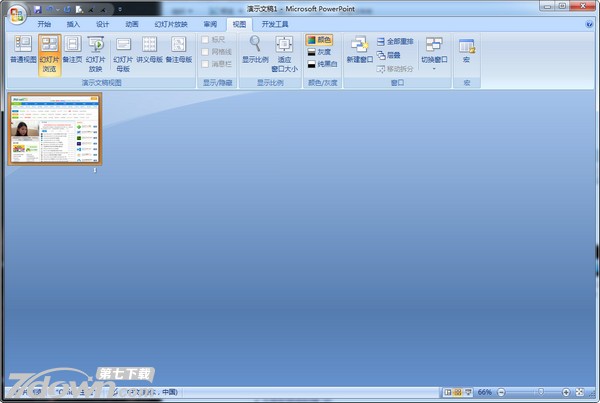Screen dimensions: 600x403
Task: Open 备注母版 notes master view
Action: coord(179,50)
